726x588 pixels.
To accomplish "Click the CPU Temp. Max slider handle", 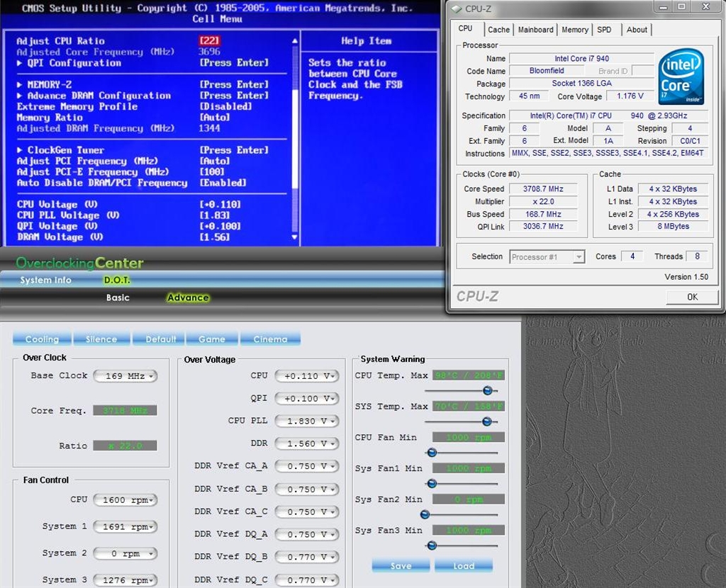I will (x=488, y=391).
